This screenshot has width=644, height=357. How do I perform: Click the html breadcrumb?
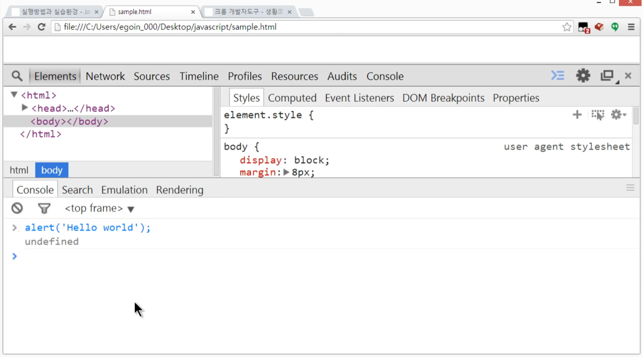[19, 170]
